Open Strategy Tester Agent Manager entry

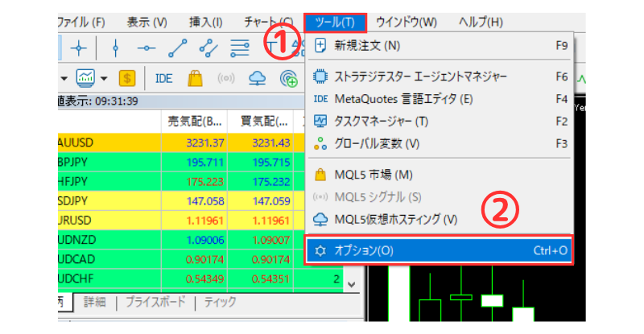(x=440, y=76)
